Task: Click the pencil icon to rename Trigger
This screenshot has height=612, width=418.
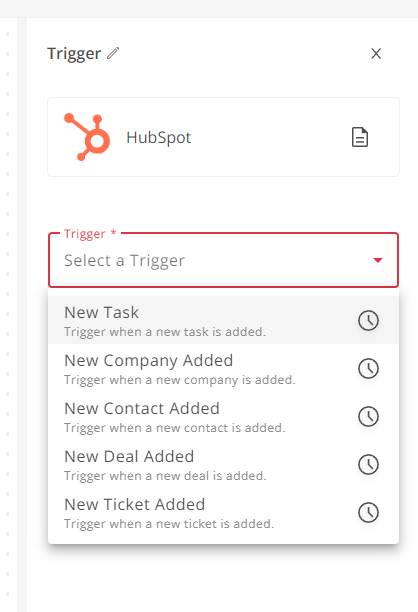Action: 113,53
